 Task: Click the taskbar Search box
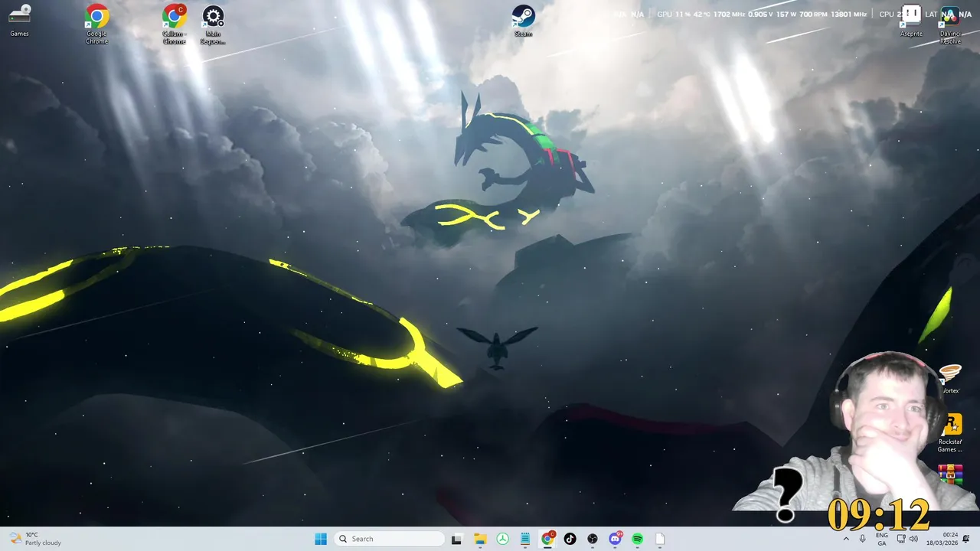point(390,539)
